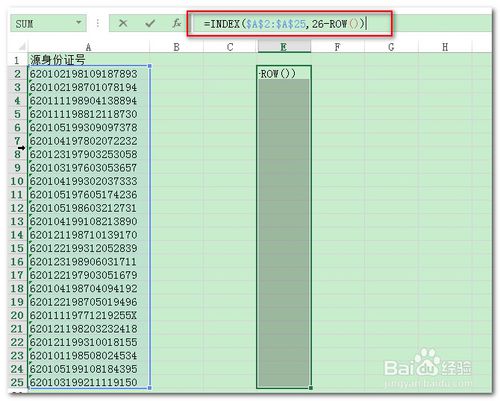This screenshot has width=500, height=401.
Task: Click cell 620102198701078194
Action: tap(89, 87)
